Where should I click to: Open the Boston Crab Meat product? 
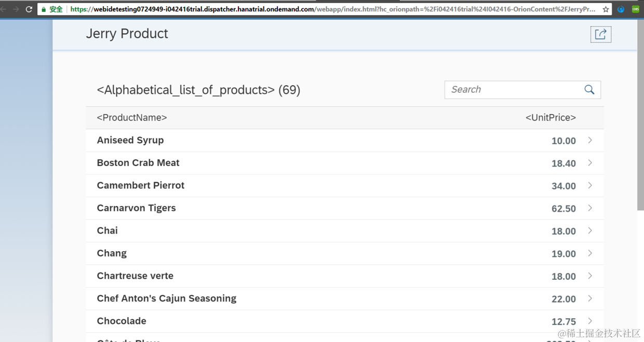[138, 163]
